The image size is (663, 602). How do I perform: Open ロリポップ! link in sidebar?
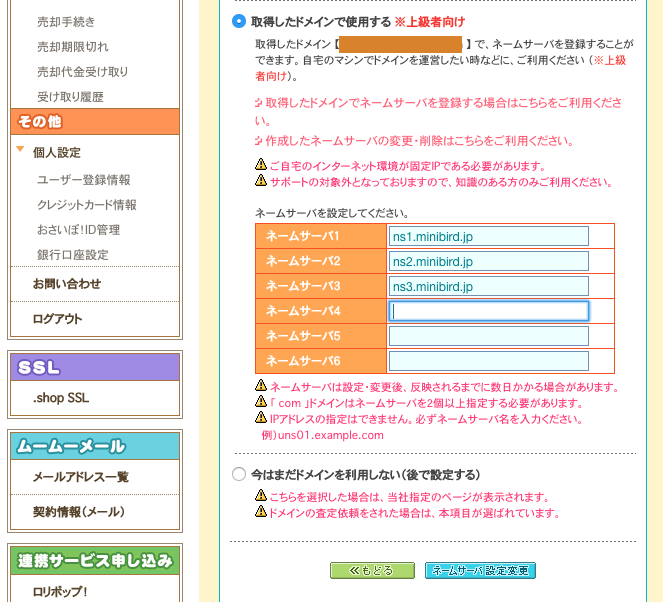coord(60,591)
